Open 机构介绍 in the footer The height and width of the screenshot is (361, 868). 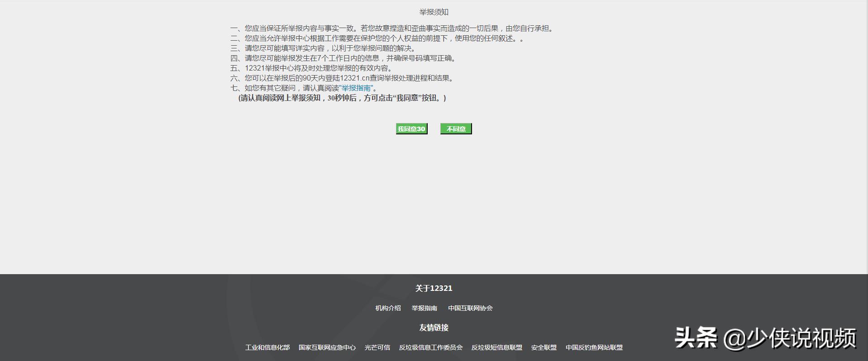point(388,308)
